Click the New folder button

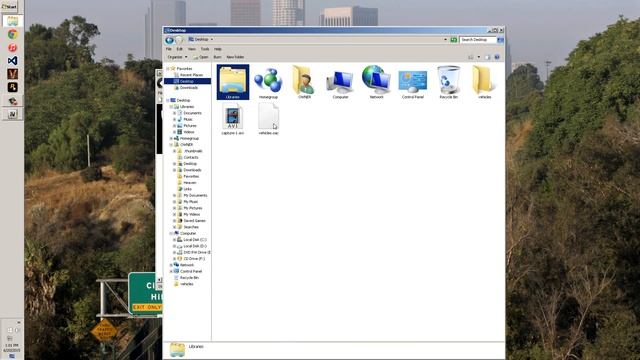coord(235,57)
